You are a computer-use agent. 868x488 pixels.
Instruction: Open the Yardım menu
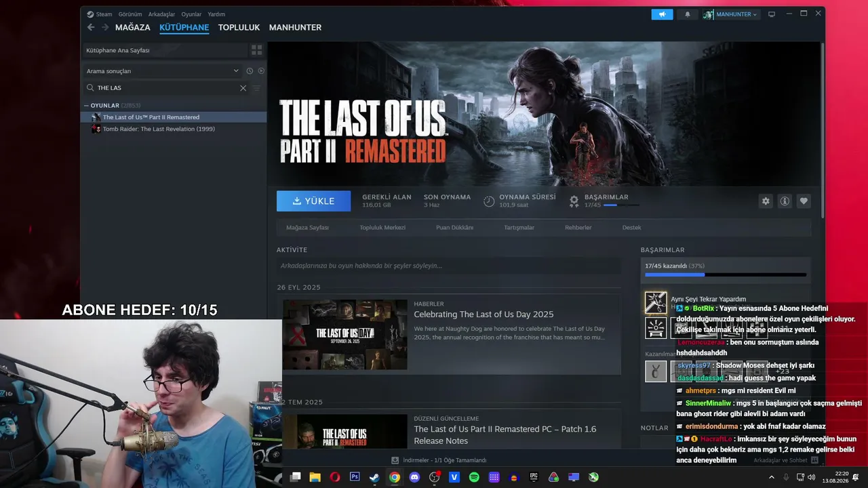tap(216, 14)
